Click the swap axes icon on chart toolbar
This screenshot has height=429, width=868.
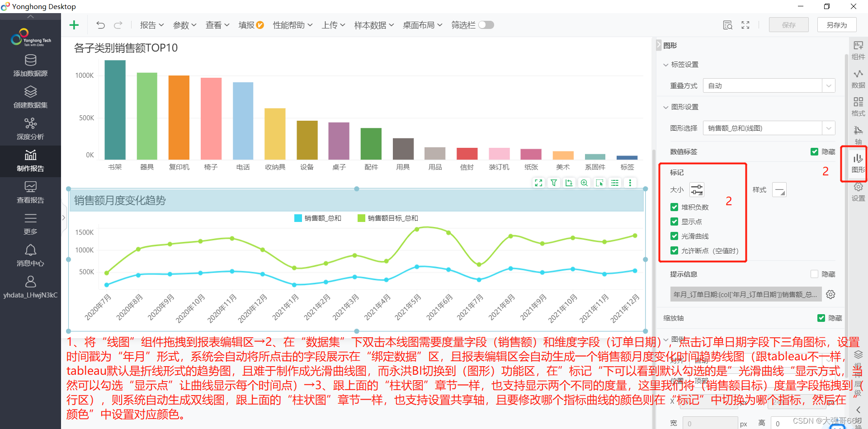pyautogui.click(x=569, y=183)
